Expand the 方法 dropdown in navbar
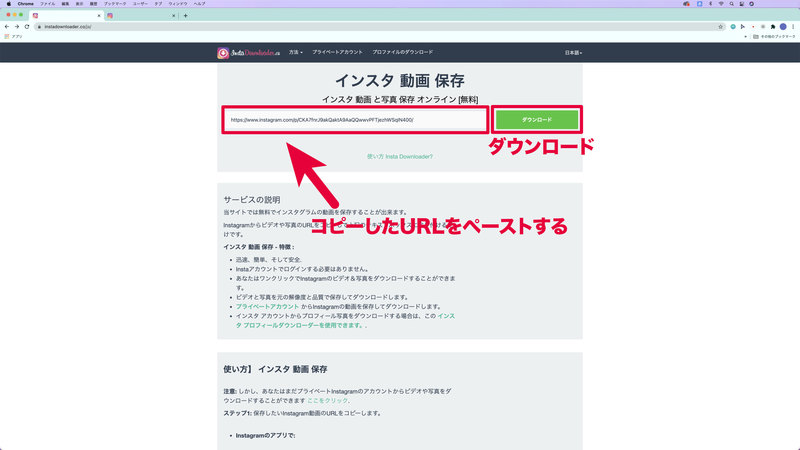Screen dimensions: 800x450 click(295, 52)
